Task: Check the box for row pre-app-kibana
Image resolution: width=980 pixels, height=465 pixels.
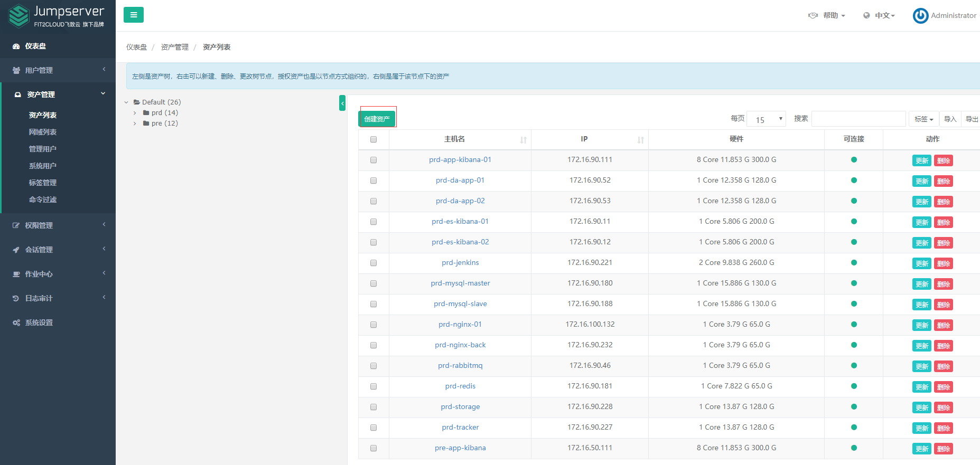Action: coord(374,448)
